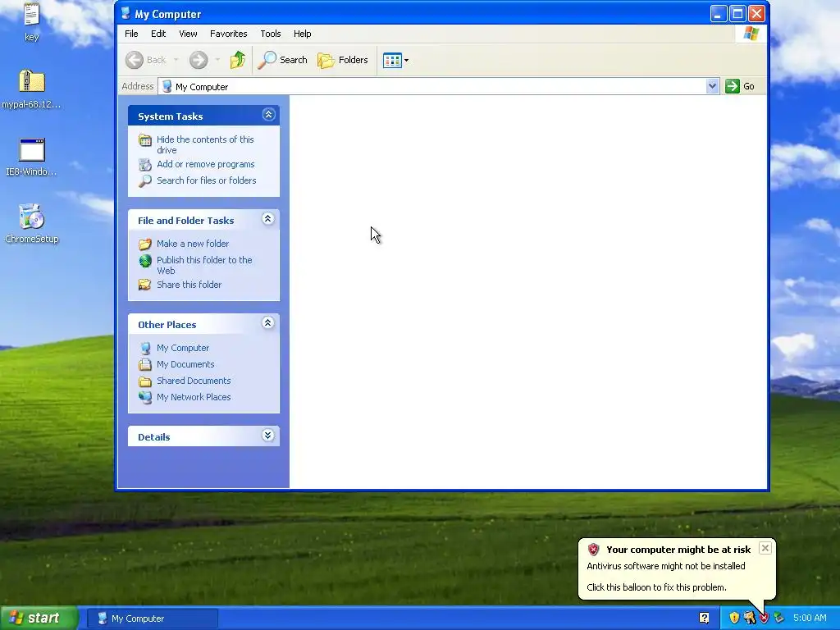This screenshot has height=630, width=840.
Task: Open the Search pane
Action: 282,60
